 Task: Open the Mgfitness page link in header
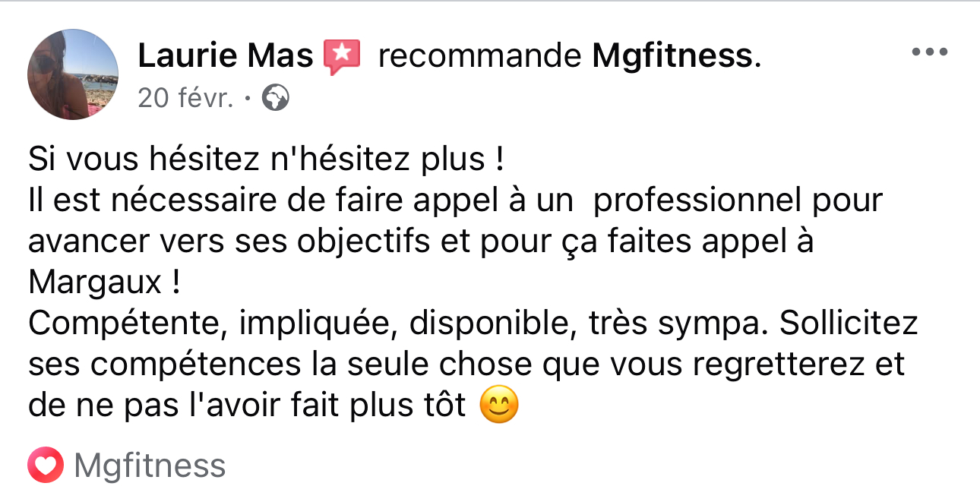point(672,55)
